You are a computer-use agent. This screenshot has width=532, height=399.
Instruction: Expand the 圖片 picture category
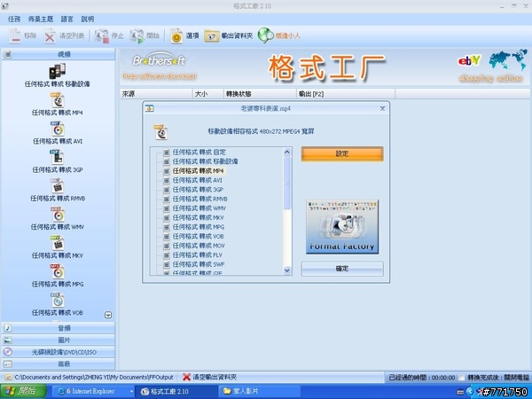click(x=58, y=340)
